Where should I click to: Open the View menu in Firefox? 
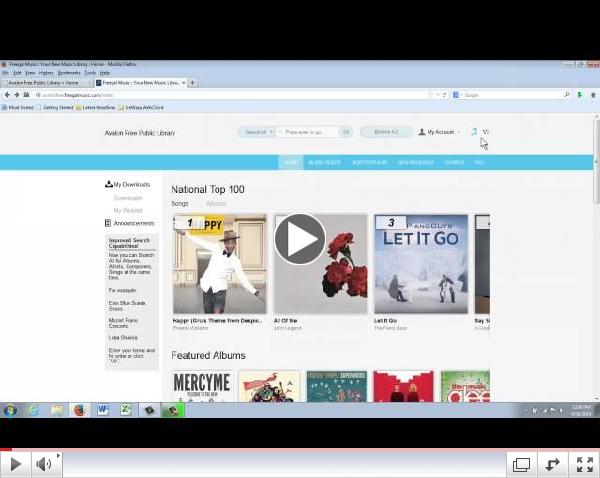[30, 73]
